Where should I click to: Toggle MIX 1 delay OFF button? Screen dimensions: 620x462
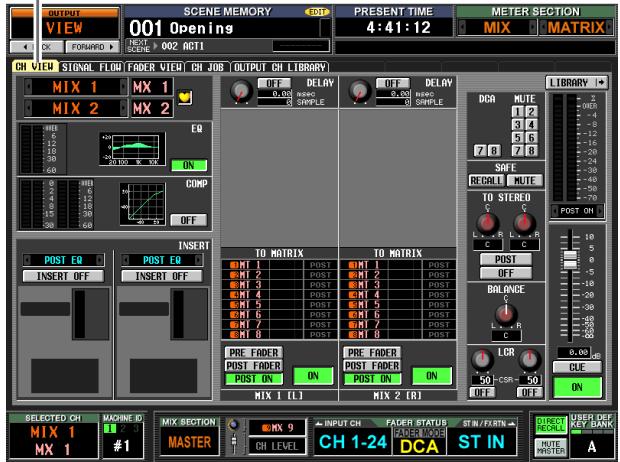pyautogui.click(x=274, y=83)
